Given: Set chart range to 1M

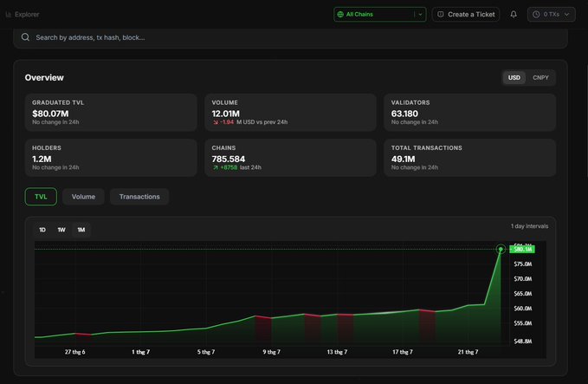Looking at the screenshot, I should click(x=81, y=230).
